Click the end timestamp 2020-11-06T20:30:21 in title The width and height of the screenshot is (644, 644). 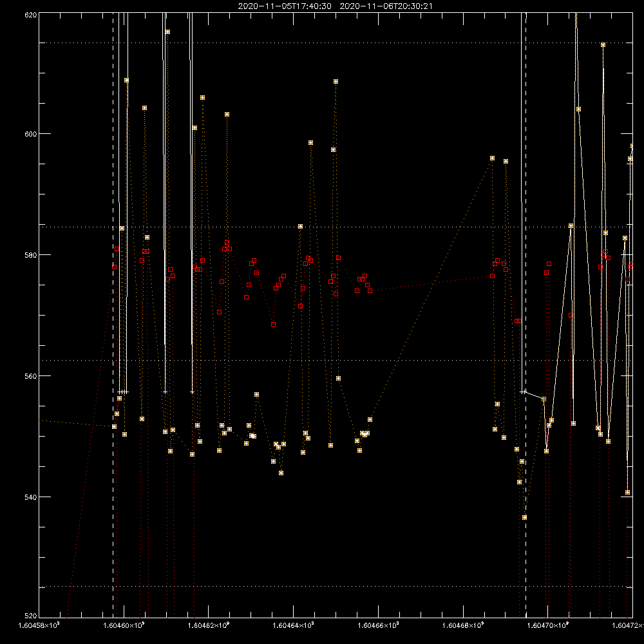tap(386, 6)
